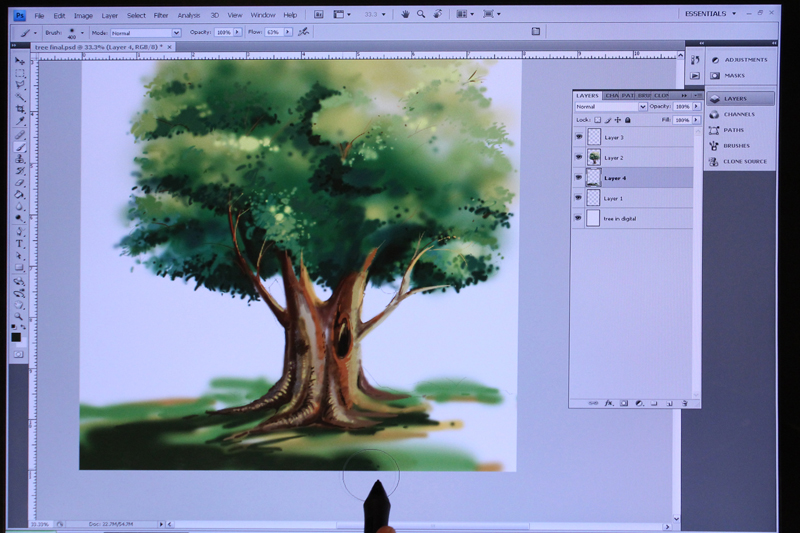This screenshot has height=533, width=800.
Task: Select the Type tool in toolbox
Action: tap(19, 243)
